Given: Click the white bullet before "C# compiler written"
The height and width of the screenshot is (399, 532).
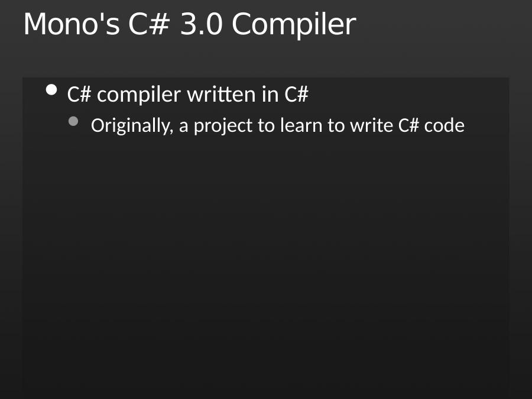Looking at the screenshot, I should [x=51, y=90].
